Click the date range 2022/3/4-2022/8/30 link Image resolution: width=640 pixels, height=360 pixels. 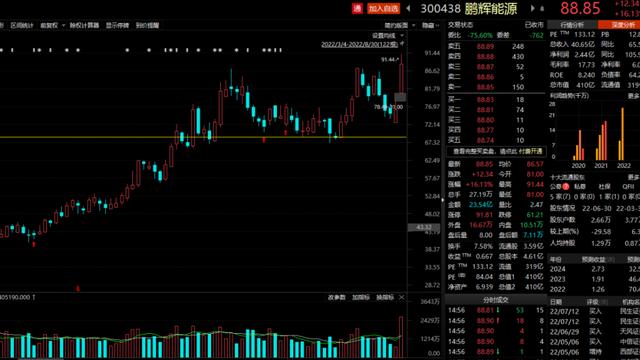359,44
